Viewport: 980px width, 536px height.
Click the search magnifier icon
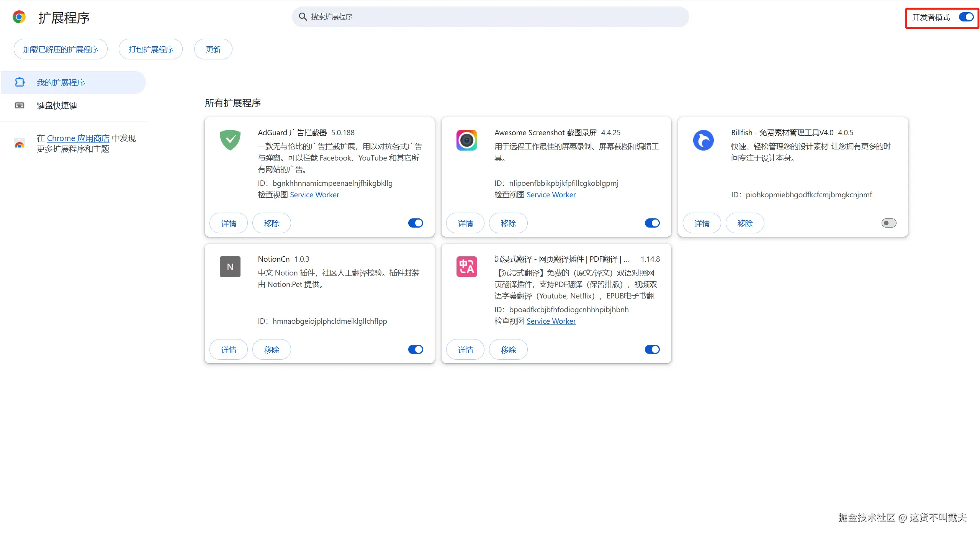(x=303, y=17)
